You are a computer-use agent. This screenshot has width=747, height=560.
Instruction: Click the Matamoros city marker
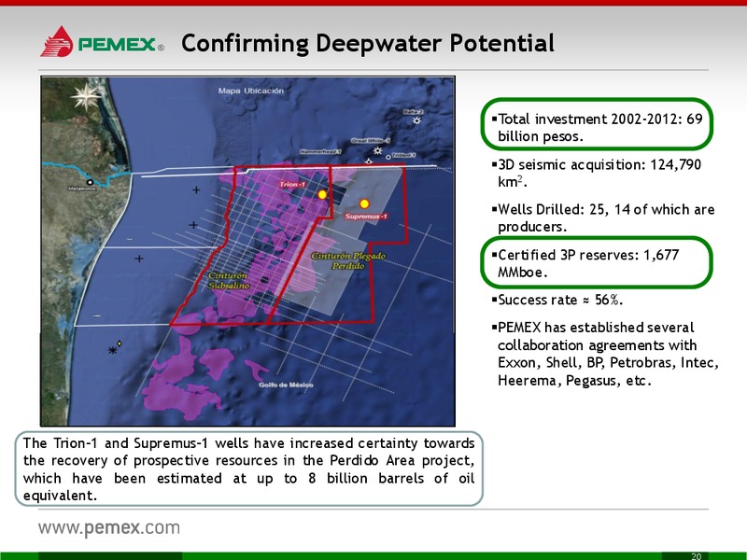point(90,182)
